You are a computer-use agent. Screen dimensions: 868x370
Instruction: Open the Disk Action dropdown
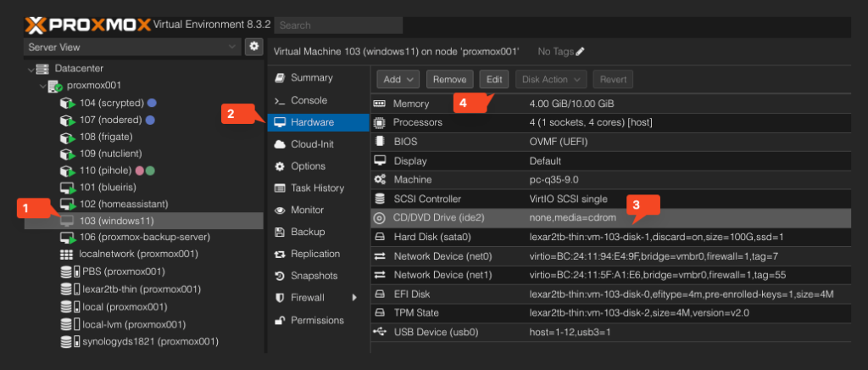[551, 79]
